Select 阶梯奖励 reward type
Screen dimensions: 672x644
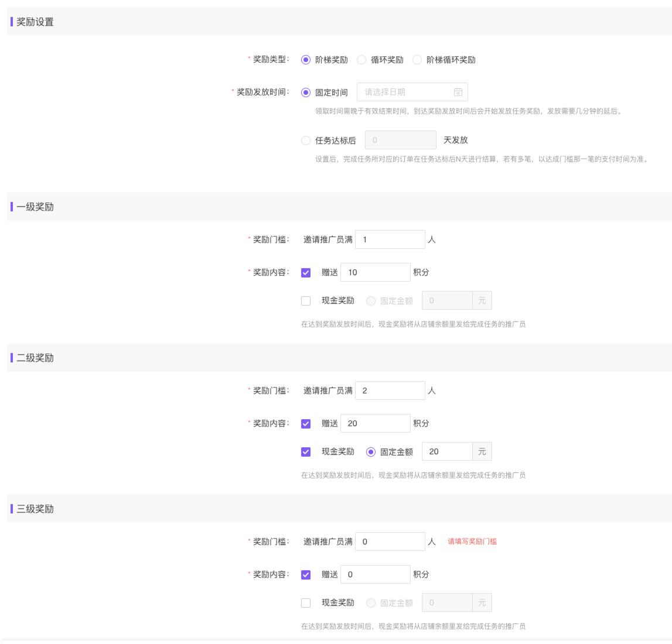[x=305, y=60]
